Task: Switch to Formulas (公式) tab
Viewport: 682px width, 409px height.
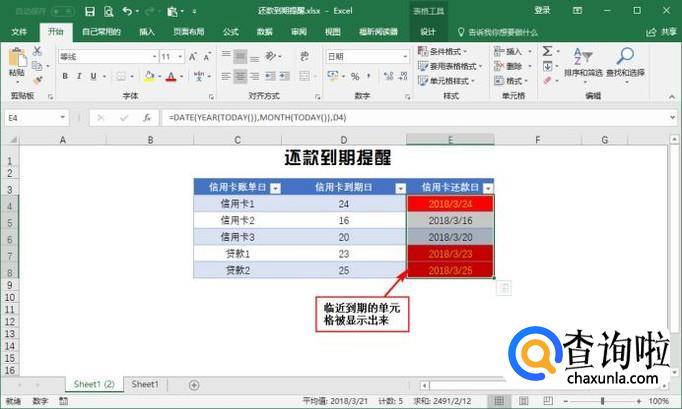Action: 231,32
